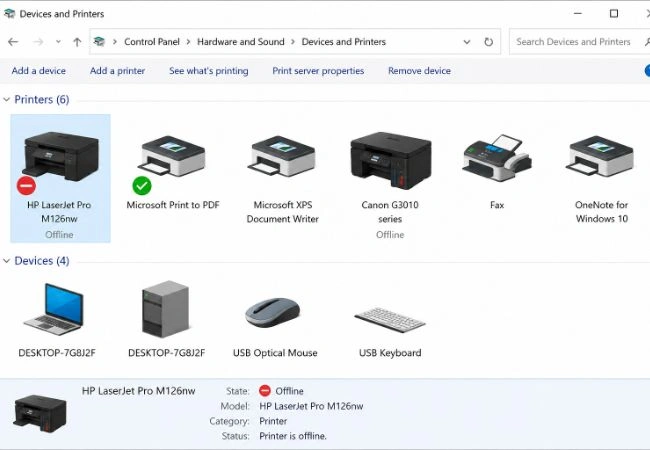Click the Offline label under Canon G3010 series
Viewport: 650px width, 450px height.
pos(390,235)
